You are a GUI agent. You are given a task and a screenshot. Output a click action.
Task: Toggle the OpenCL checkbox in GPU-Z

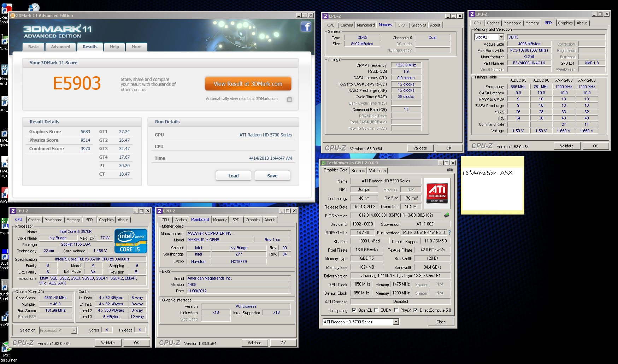click(x=354, y=310)
